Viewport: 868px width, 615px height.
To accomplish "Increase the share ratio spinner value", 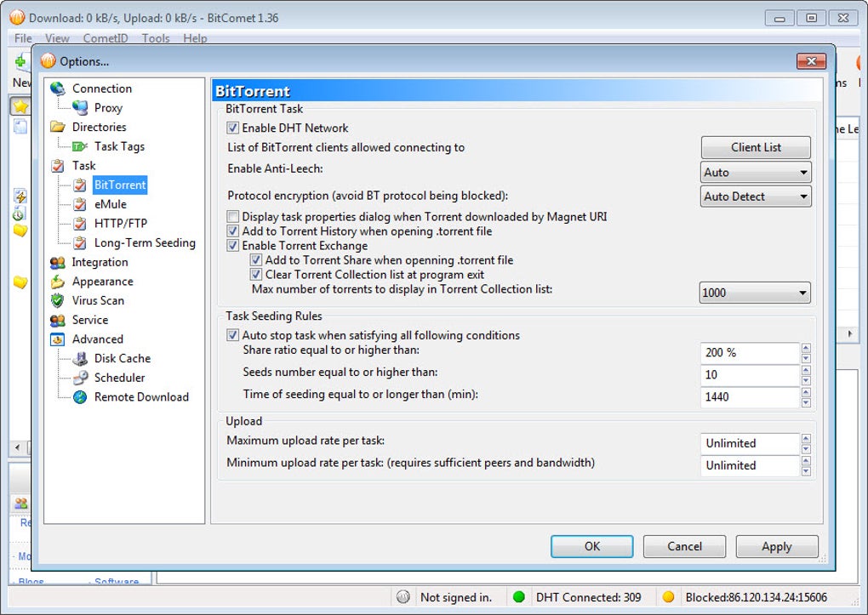I will (806, 348).
